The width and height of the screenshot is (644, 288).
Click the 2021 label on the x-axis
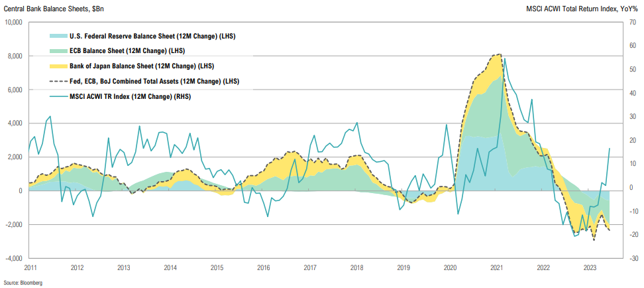tap(496, 268)
